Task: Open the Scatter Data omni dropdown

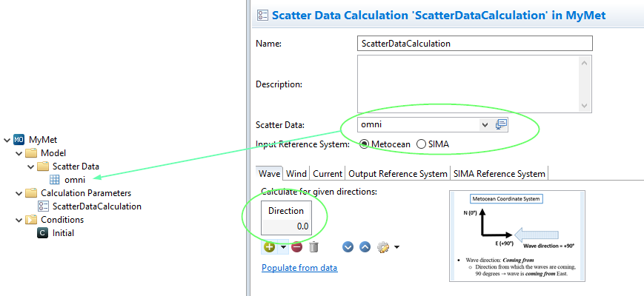Action: (x=485, y=124)
